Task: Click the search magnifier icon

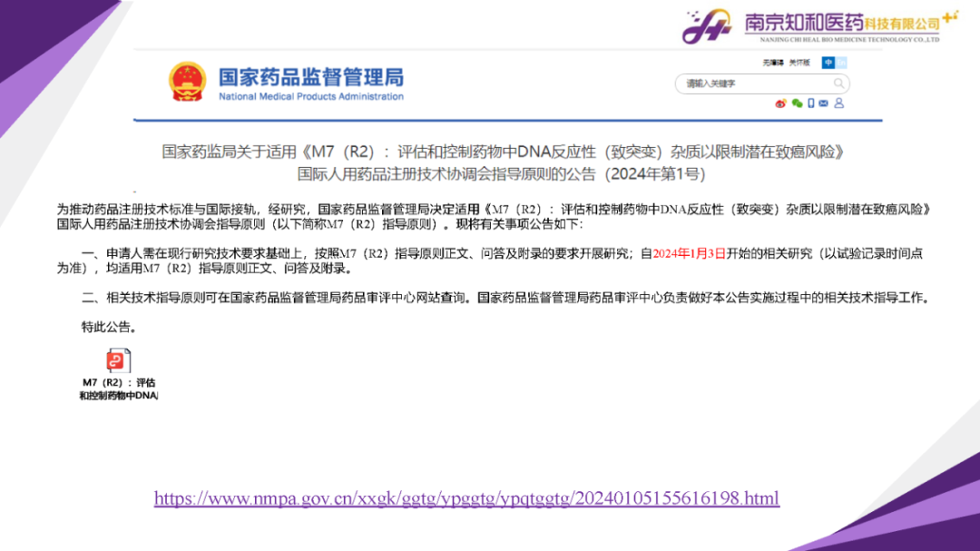Action: coord(839,84)
